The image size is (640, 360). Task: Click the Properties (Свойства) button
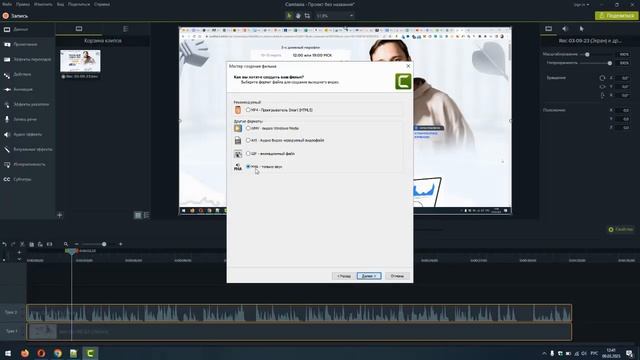pos(621,229)
